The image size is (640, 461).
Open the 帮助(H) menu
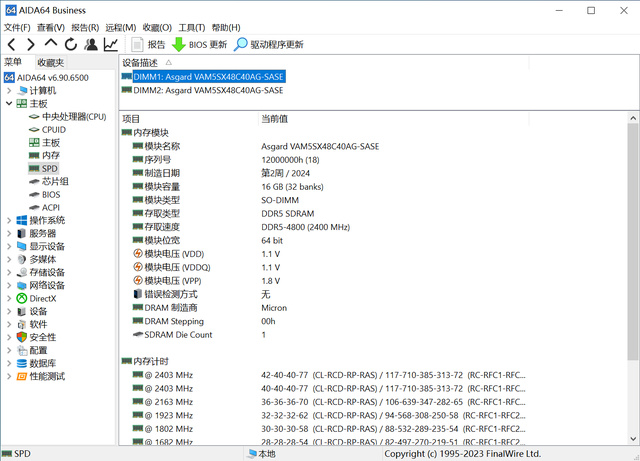[226, 27]
